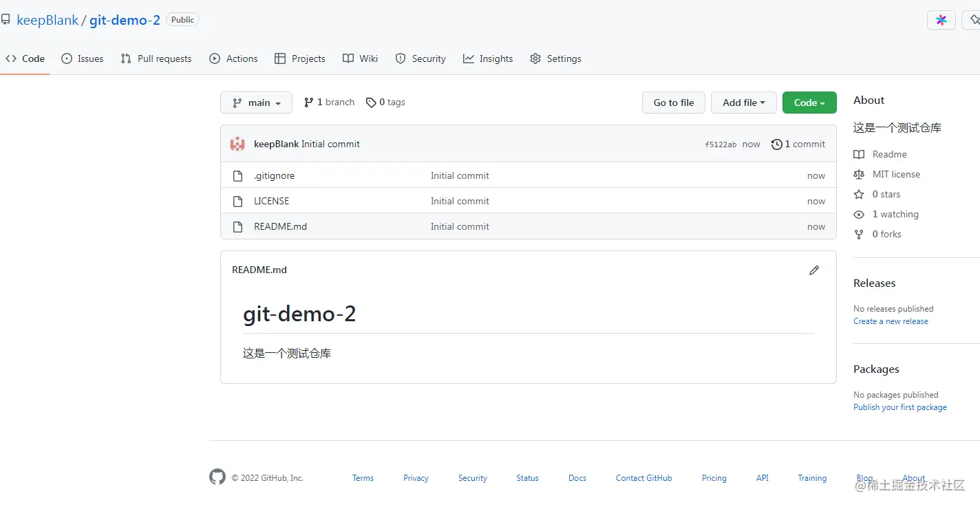The width and height of the screenshot is (980, 507).
Task: Open commit hash f5122ab
Action: click(x=721, y=144)
